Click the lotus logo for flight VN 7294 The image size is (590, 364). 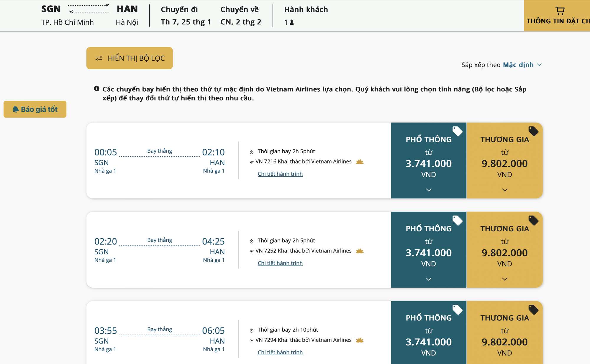pos(360,340)
